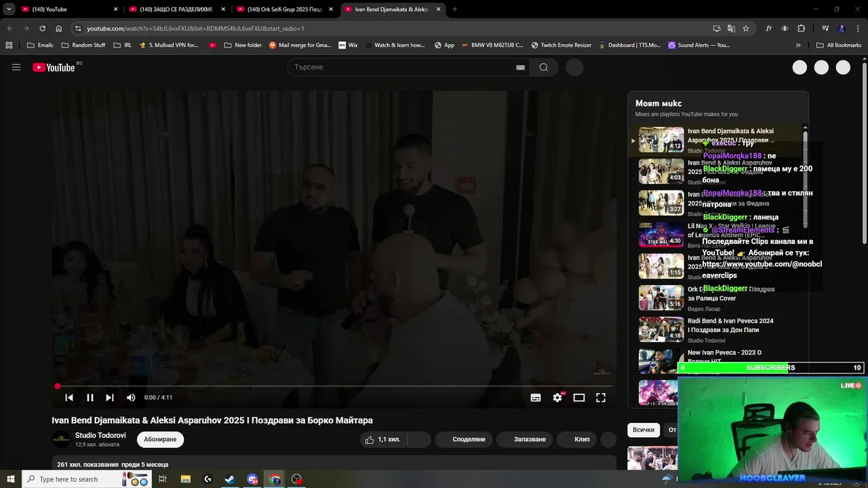Image resolution: width=868 pixels, height=488 pixels.
Task: Select the Всички filter chip
Action: 644,430
